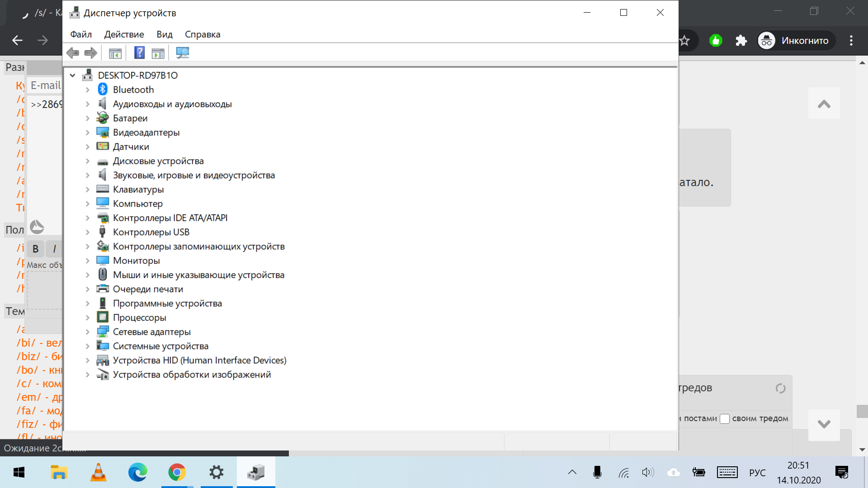Open VLC from the taskbar
This screenshot has width=868, height=488.
pyautogui.click(x=98, y=473)
